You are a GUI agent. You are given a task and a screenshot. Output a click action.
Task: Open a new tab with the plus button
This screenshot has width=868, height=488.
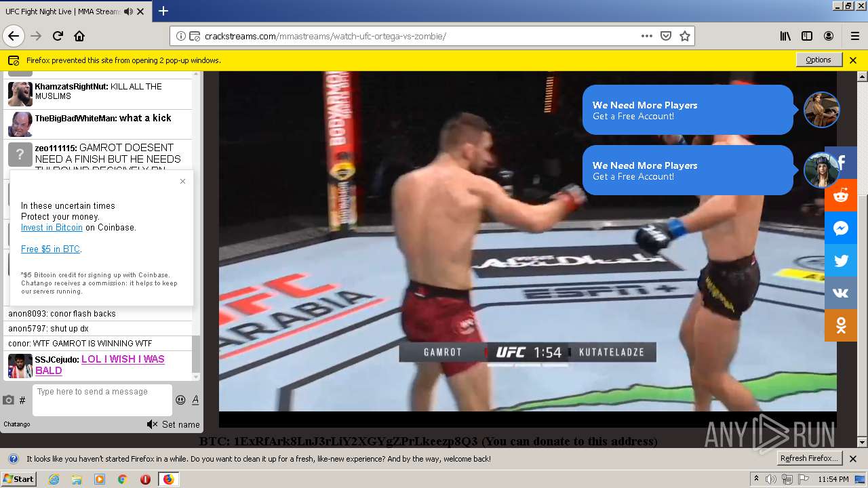(163, 11)
